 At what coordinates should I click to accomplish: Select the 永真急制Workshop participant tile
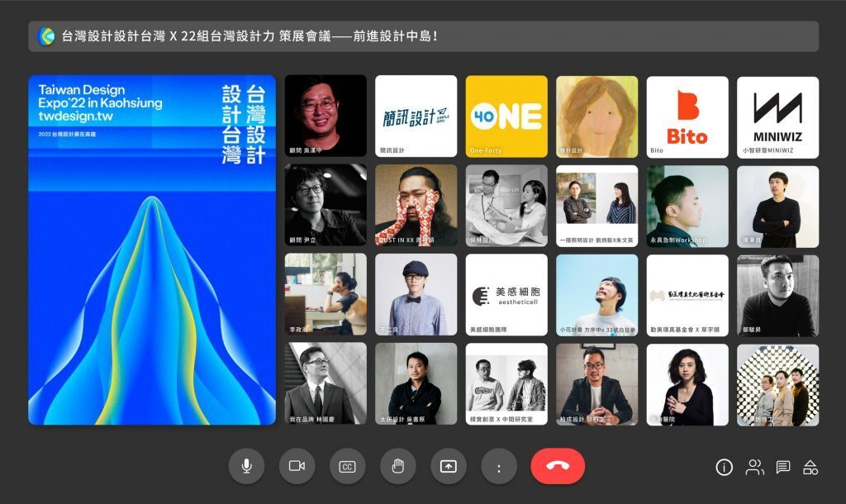[x=687, y=206]
